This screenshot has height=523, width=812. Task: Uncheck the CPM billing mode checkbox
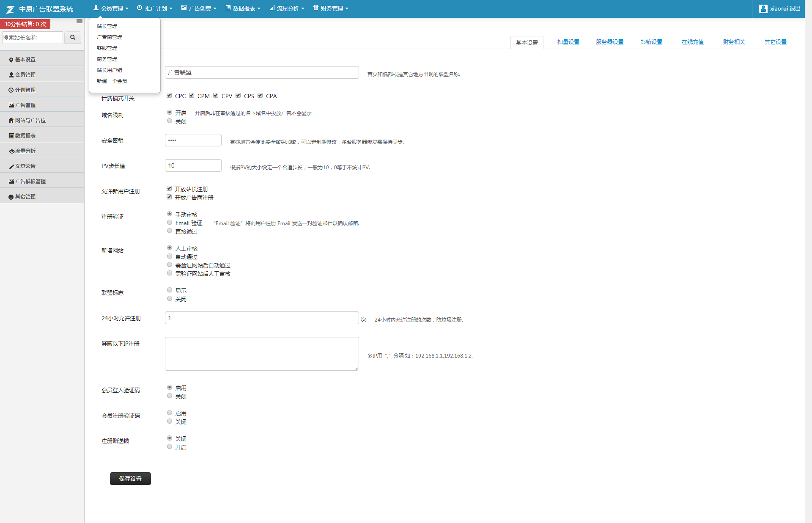(x=192, y=96)
